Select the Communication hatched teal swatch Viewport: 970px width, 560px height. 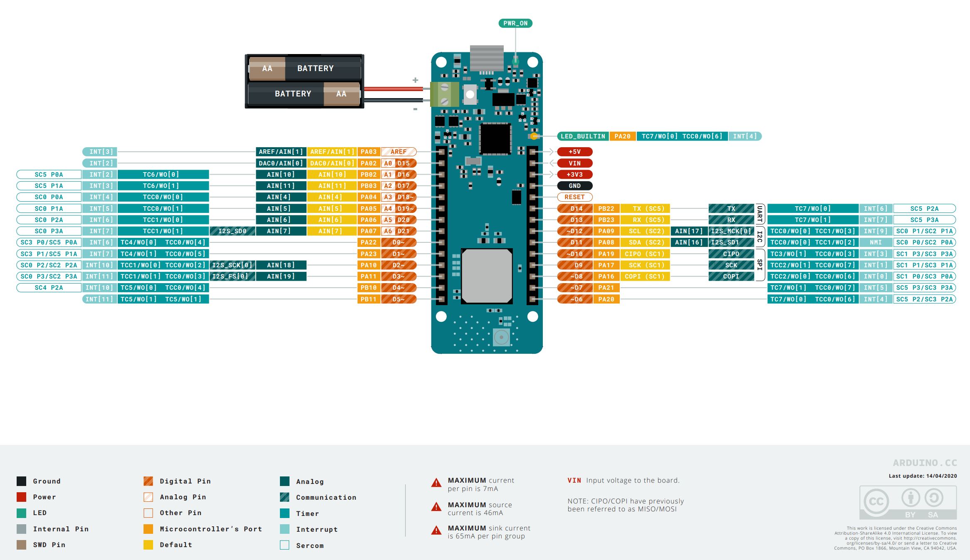point(285,497)
